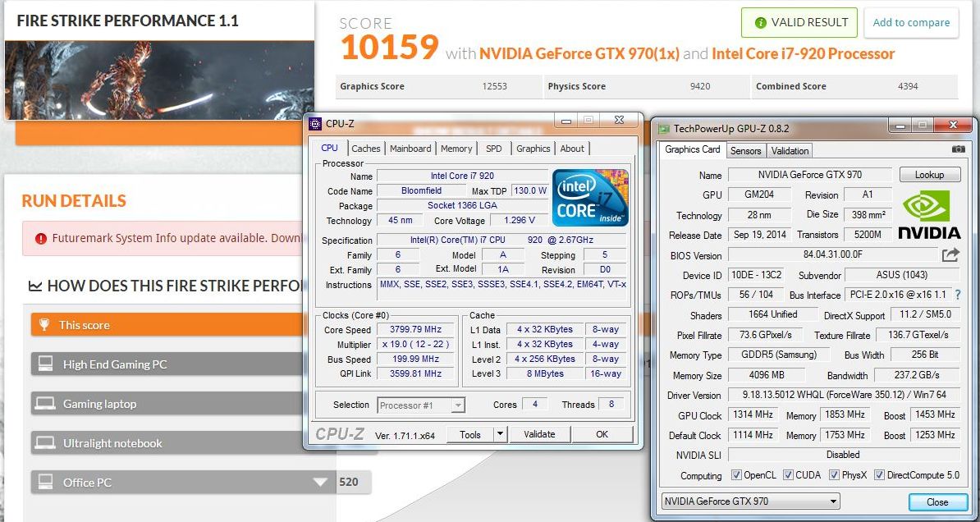
Task: Click the Gaming laptop bar
Action: tap(167, 404)
